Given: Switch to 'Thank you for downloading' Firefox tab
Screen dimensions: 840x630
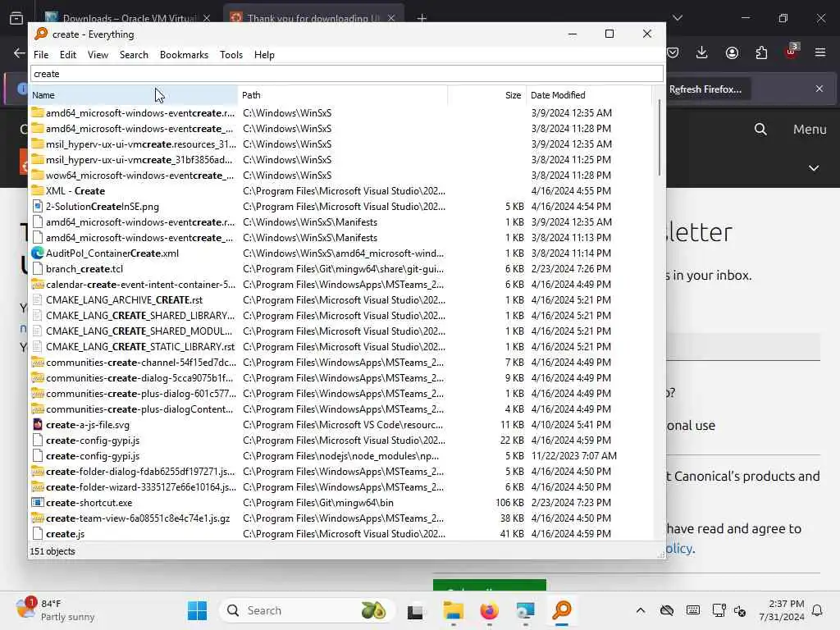Looking at the screenshot, I should click(313, 18).
